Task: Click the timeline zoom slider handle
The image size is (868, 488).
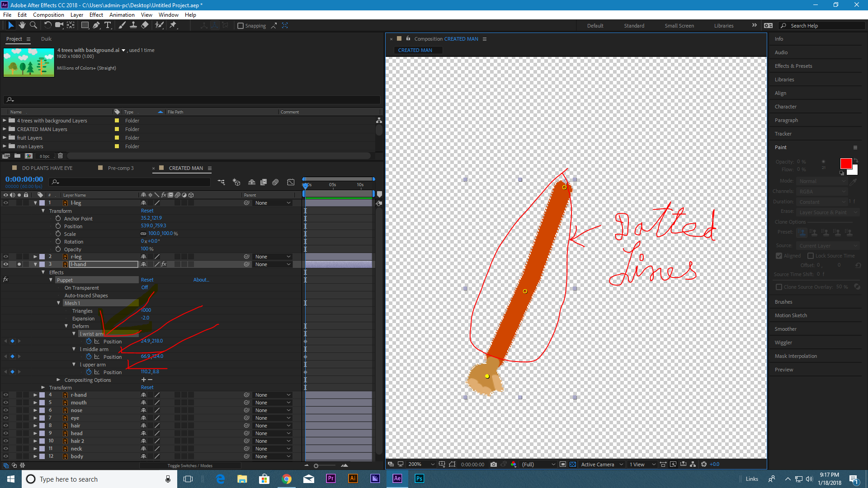Action: [x=316, y=465]
